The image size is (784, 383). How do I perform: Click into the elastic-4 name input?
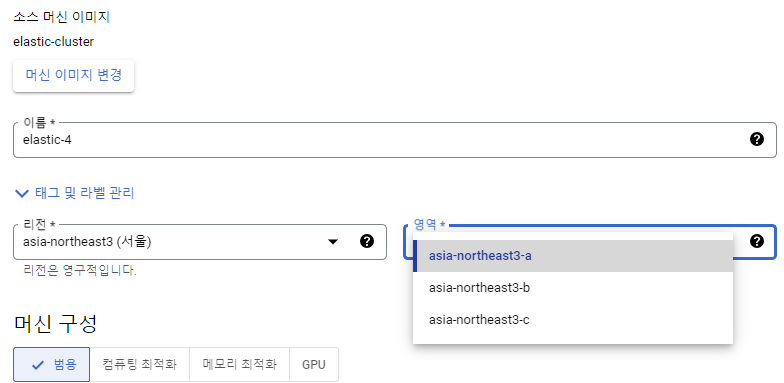[380, 140]
